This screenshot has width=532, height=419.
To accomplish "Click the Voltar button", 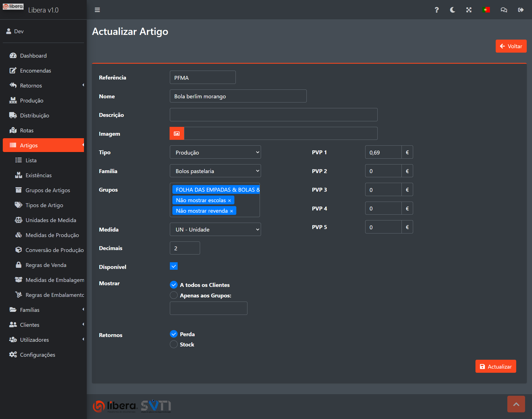I will (511, 46).
